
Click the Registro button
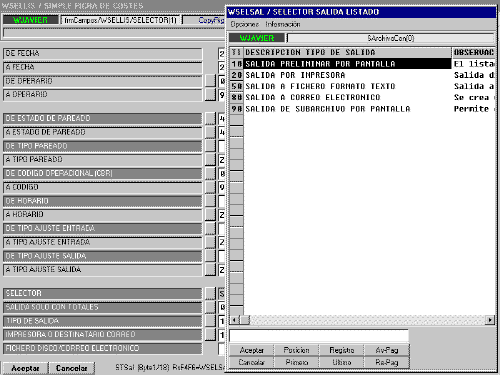pos(341,350)
